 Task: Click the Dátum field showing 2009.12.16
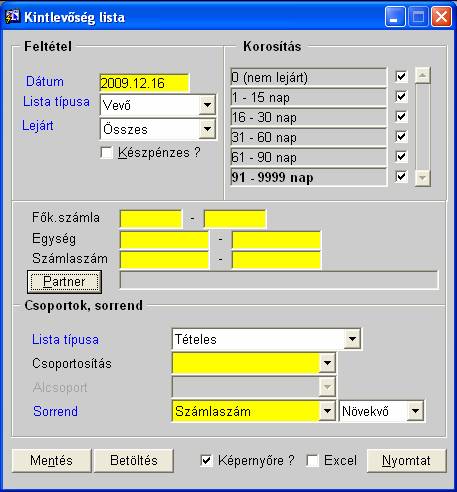144,83
